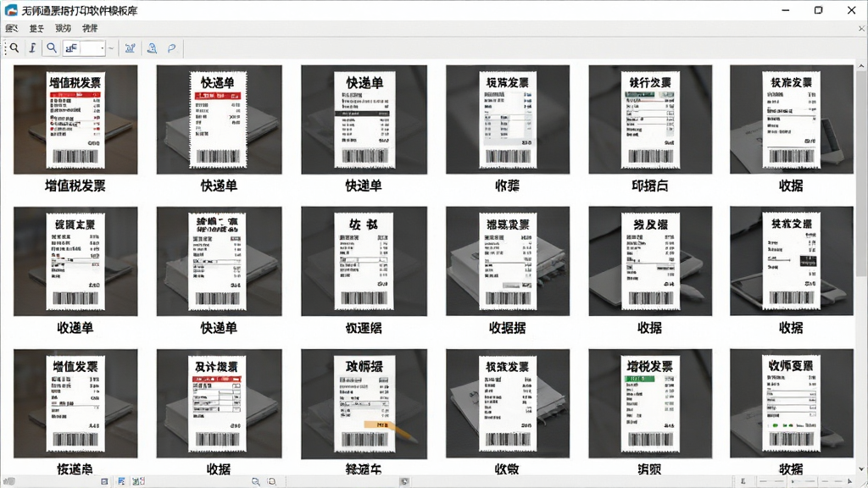Click the blue list icon in status bar

(x=121, y=481)
